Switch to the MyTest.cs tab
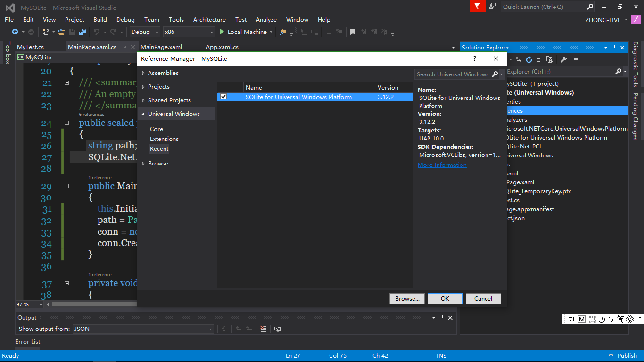 pos(30,47)
